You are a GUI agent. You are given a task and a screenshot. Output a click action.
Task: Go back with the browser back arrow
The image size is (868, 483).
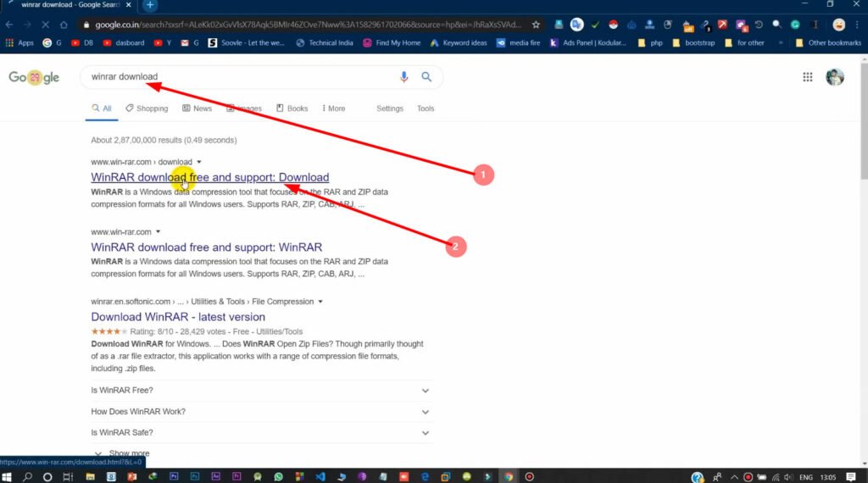pyautogui.click(x=9, y=25)
